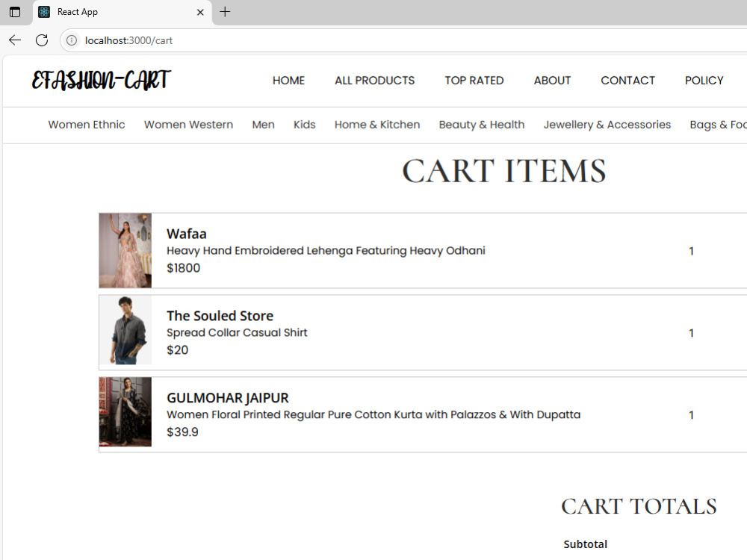Go to HOME in navigation
This screenshot has height=560, width=747.
[x=288, y=81]
